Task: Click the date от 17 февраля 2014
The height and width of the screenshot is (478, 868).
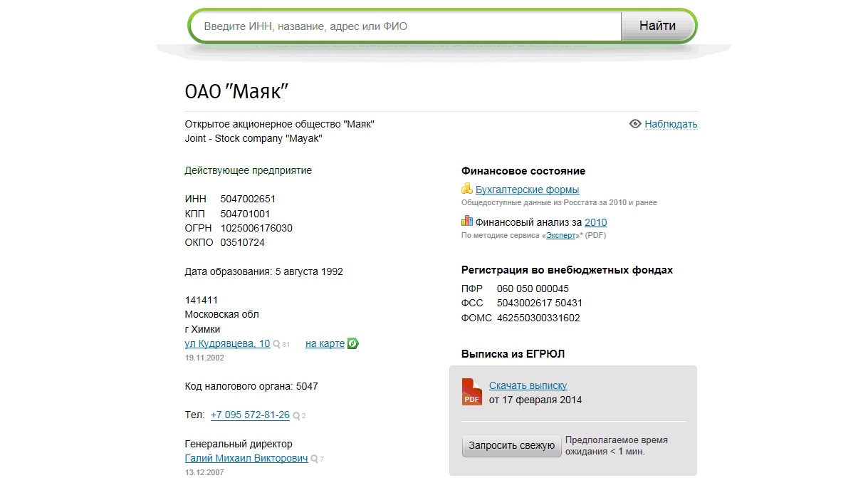Action: [535, 400]
